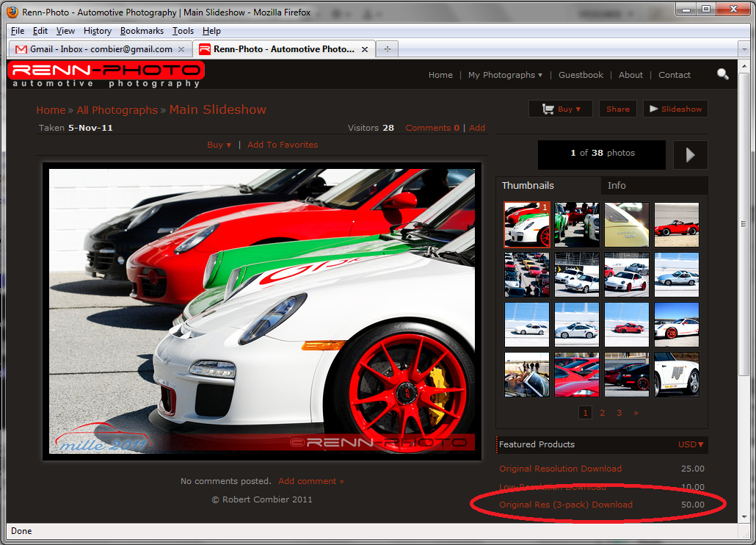Screen dimensions: 756x545
Task: Click the Add comment link
Action: (310, 481)
